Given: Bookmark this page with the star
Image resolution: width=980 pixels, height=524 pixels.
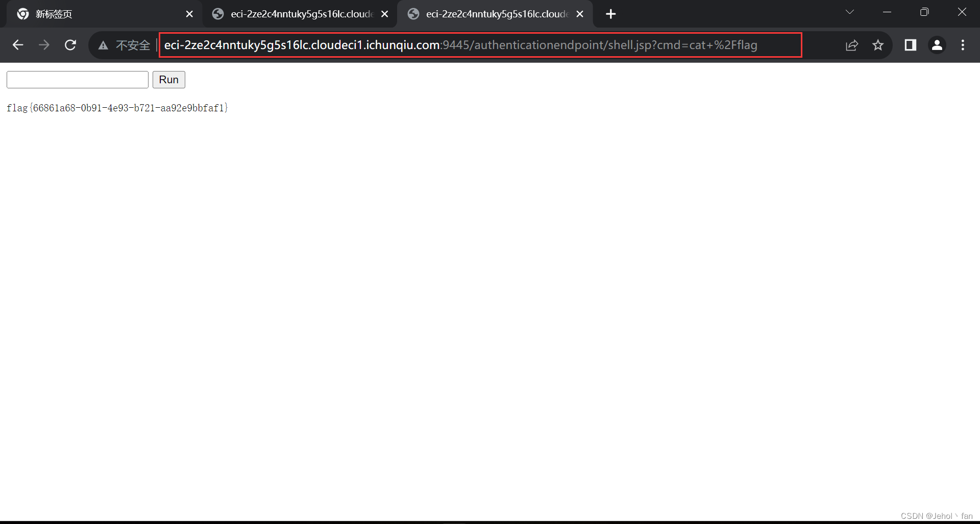Looking at the screenshot, I should point(878,45).
